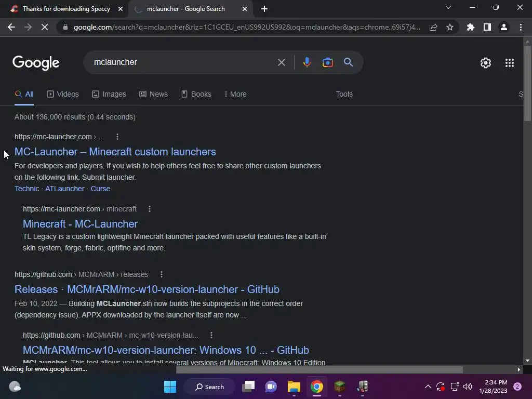Open MCMrARM/mc-w10-version-launcher Windows 10 result
532x399 pixels.
166,350
